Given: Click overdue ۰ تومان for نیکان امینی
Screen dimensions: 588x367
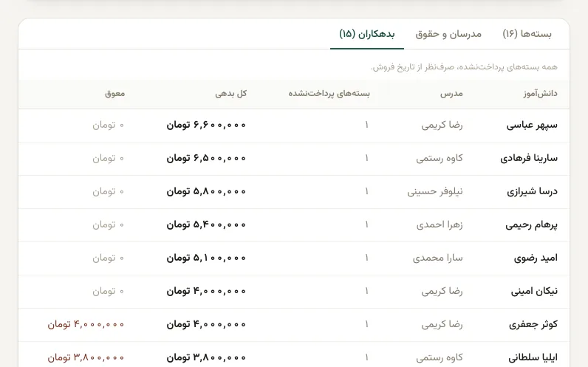Looking at the screenshot, I should (109, 291).
